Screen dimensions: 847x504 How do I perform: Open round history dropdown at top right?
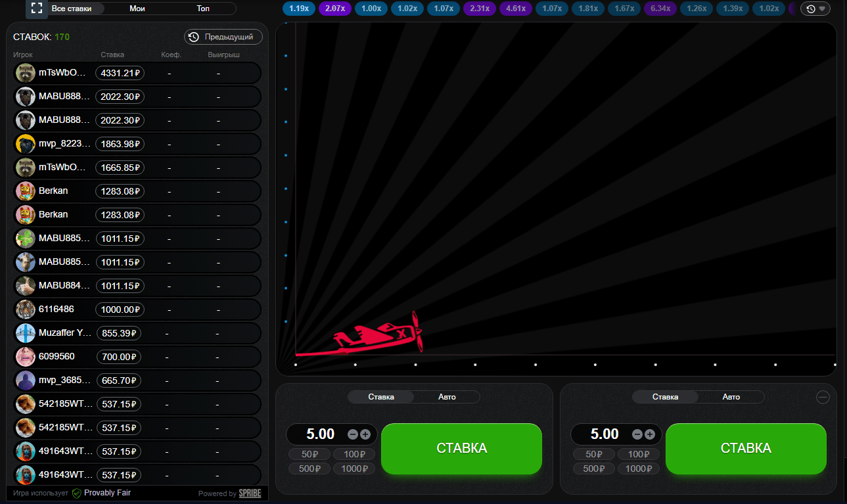click(x=815, y=9)
